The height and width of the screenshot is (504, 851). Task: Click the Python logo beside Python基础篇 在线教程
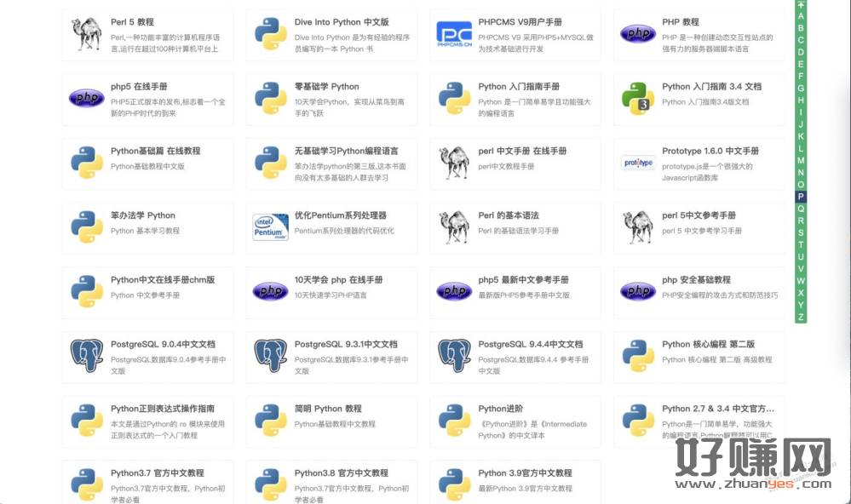tap(87, 163)
